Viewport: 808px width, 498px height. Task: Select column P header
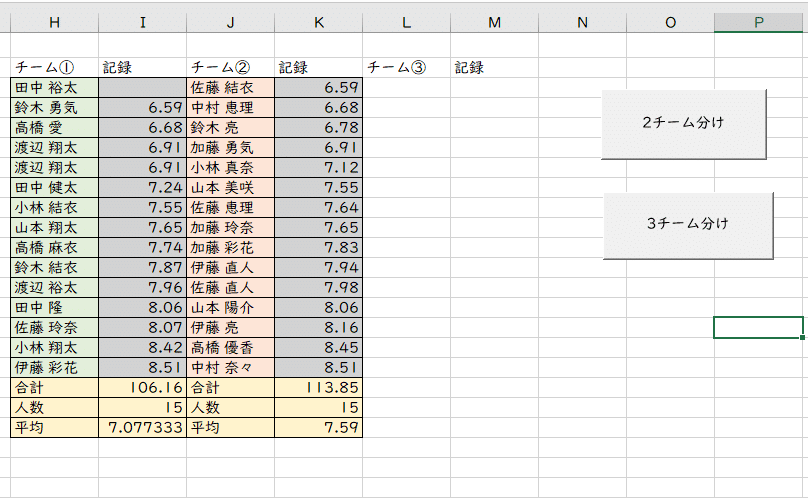pos(759,23)
